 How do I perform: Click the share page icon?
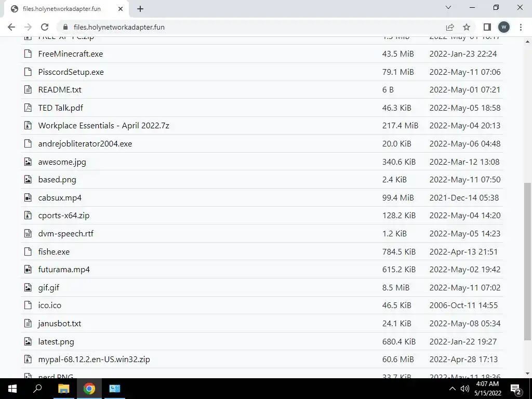(x=450, y=27)
